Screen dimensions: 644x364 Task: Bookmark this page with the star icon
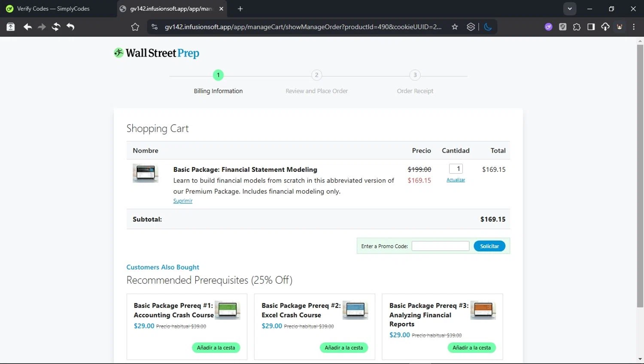coord(455,27)
